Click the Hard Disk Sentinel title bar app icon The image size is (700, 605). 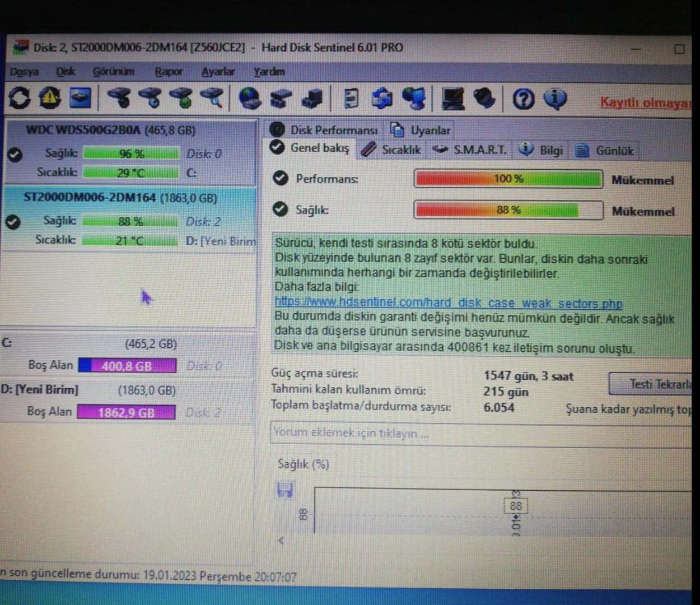[21, 47]
